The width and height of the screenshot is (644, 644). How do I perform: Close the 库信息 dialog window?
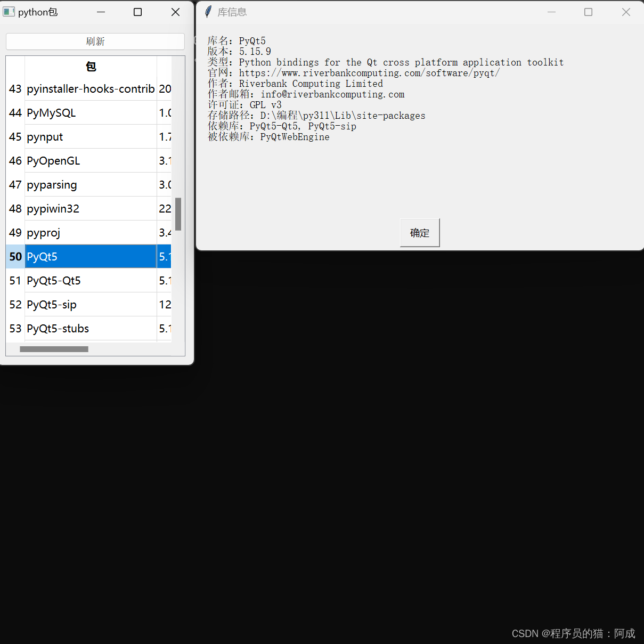tap(626, 12)
